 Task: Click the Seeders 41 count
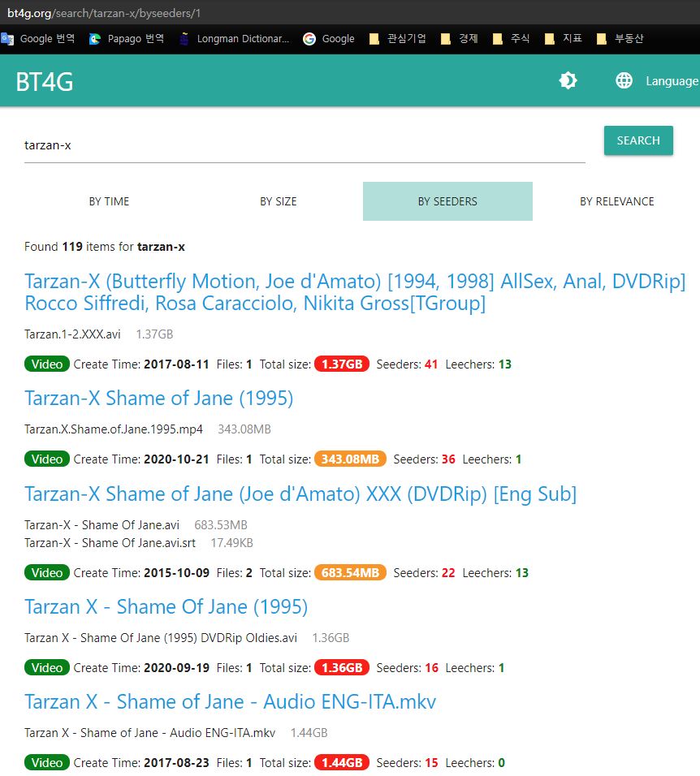[430, 364]
